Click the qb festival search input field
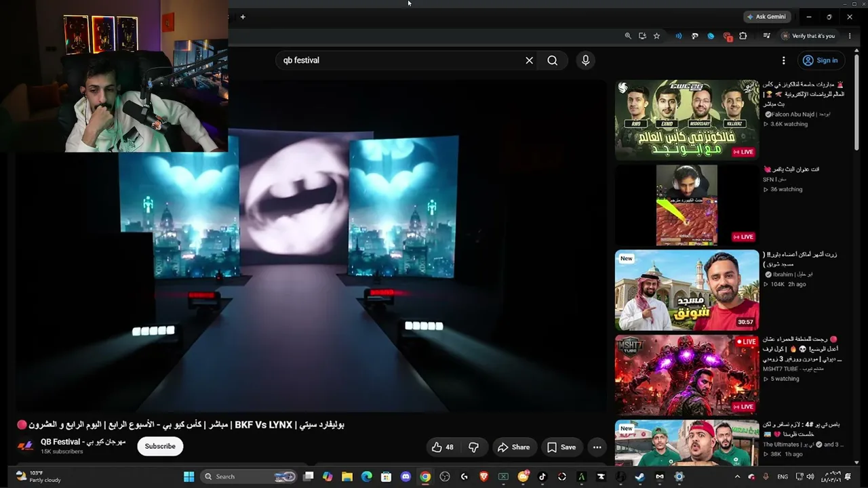 click(400, 60)
